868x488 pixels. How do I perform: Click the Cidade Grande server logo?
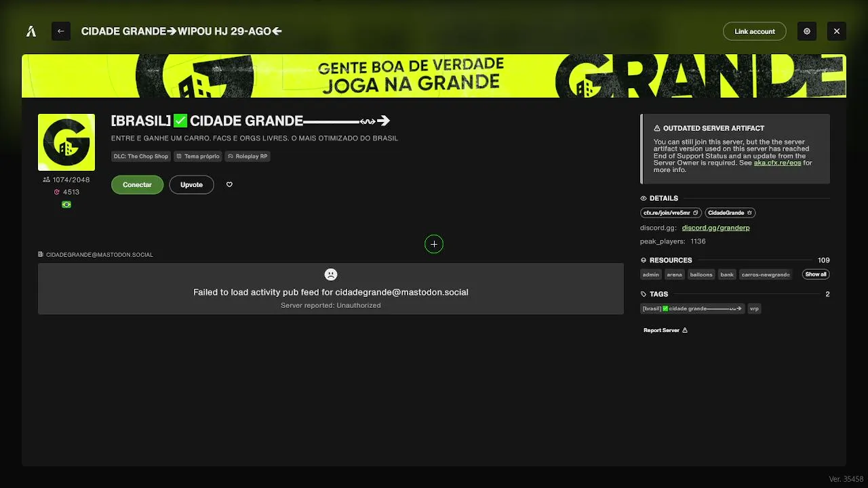point(66,142)
